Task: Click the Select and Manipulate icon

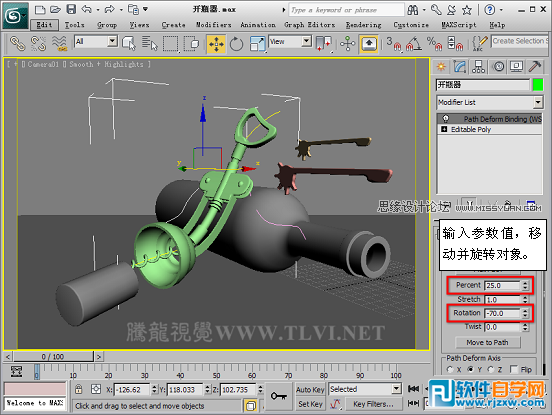Action: pyautogui.click(x=347, y=44)
